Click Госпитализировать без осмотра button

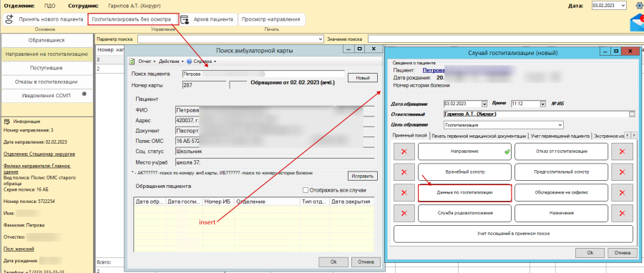tap(134, 19)
